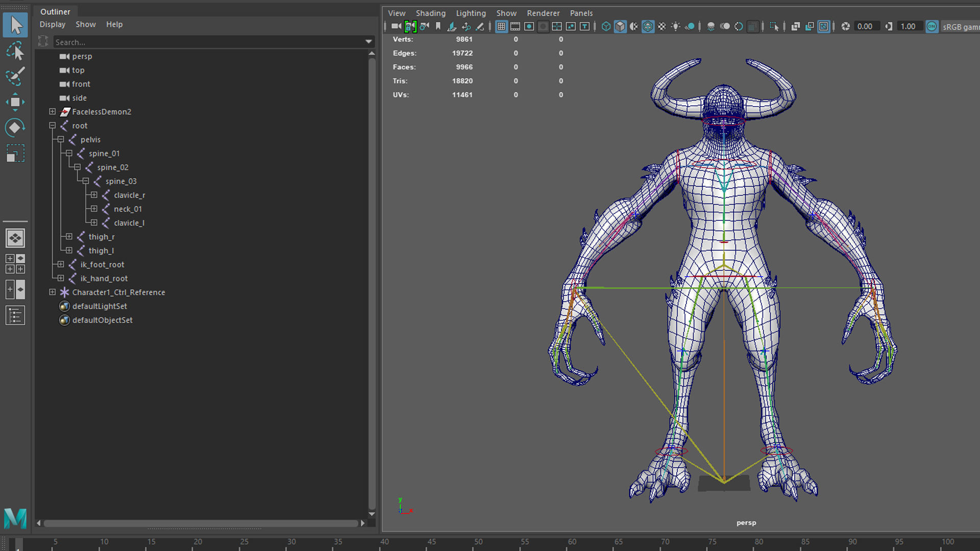Open Camera Attributes from viewport toolbar

pyautogui.click(x=424, y=27)
